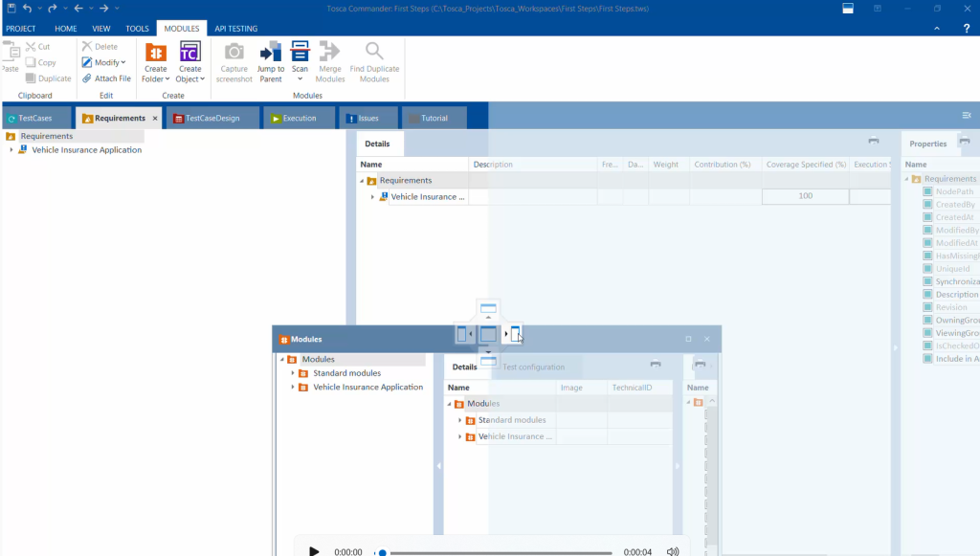Image resolution: width=980 pixels, height=556 pixels.
Task: Expand Vehicle Insurance Application in left tree
Action: (11, 150)
